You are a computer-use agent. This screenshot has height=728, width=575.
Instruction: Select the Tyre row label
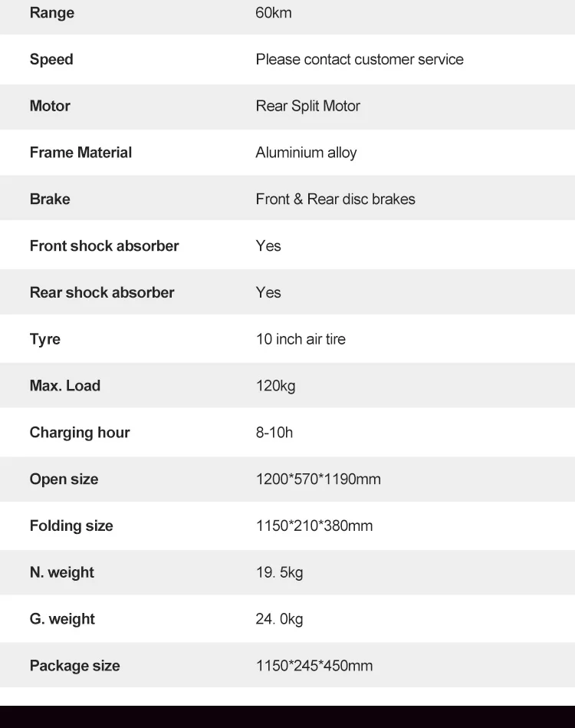45,339
